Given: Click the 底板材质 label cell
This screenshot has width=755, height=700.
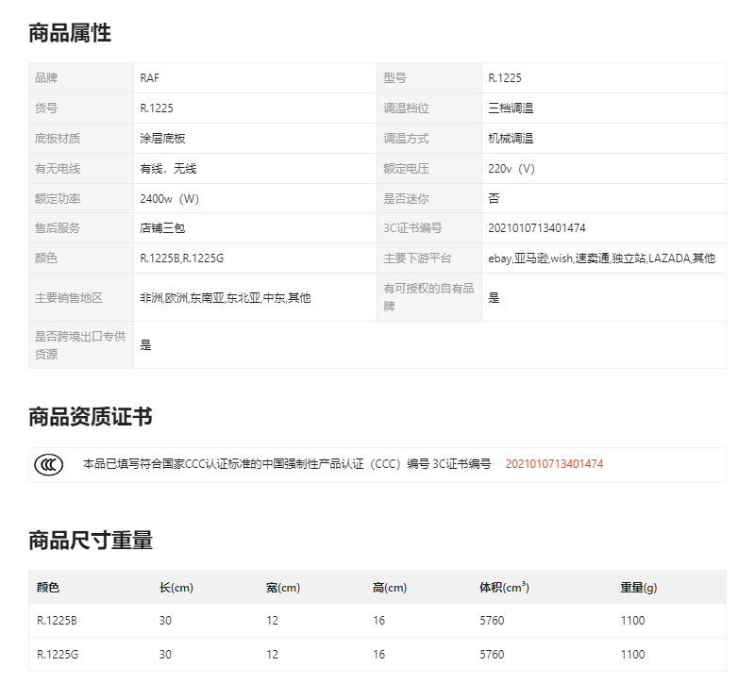Looking at the screenshot, I should click(x=81, y=139).
